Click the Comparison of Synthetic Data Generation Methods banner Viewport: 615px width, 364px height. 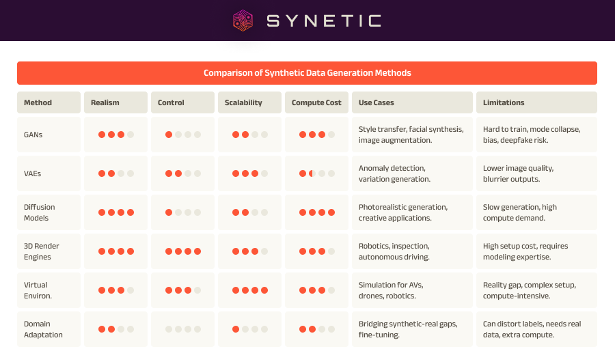(x=307, y=73)
